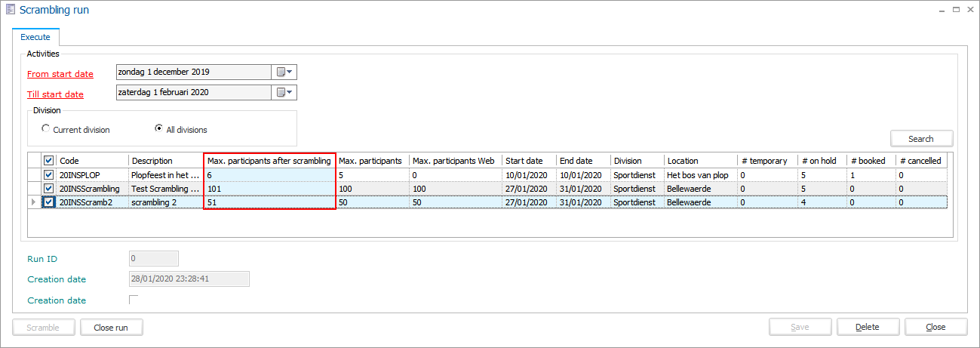Tick the Creation date checkbox
The image size is (980, 348).
tap(134, 300)
